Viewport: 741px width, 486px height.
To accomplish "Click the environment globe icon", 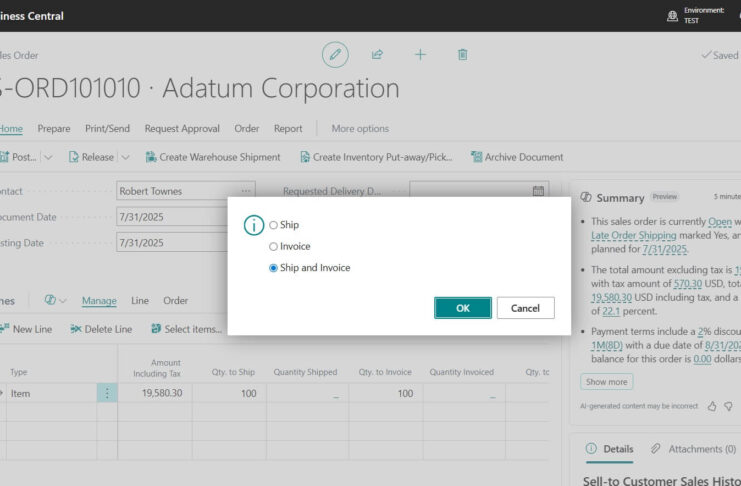I will tap(672, 16).
